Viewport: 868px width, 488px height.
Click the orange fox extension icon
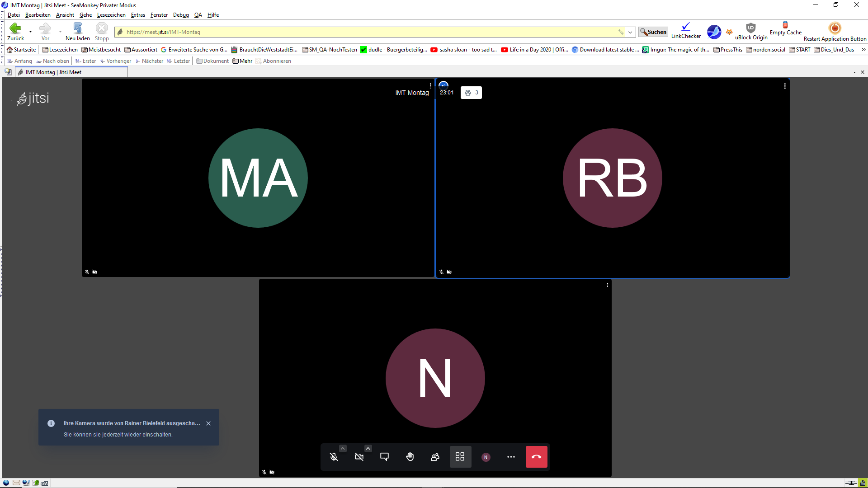pos(729,32)
